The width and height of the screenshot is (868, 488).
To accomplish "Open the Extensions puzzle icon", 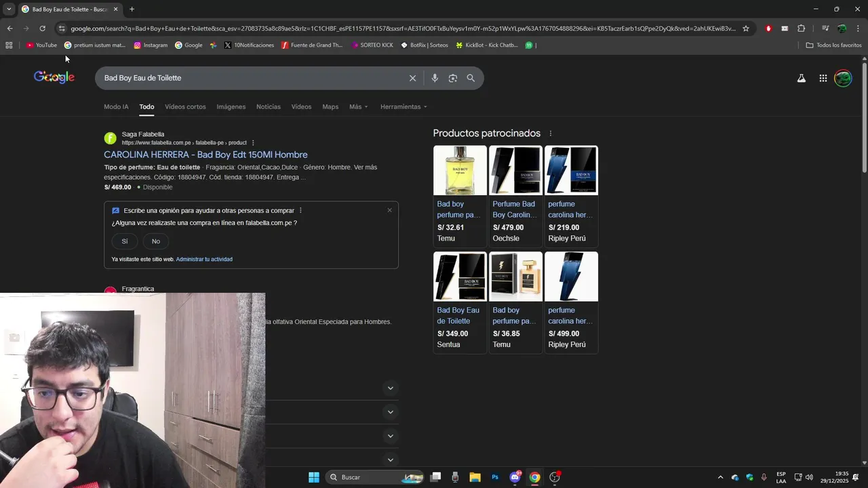I will (801, 28).
